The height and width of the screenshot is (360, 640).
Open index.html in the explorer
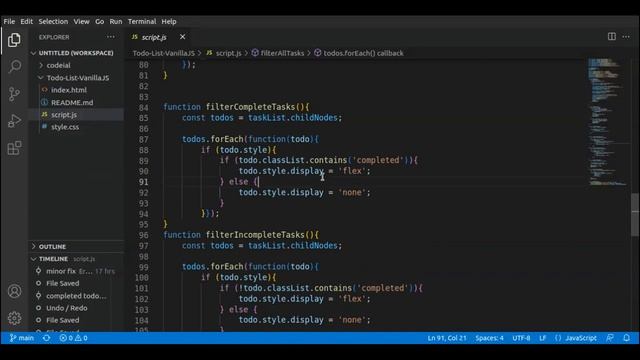coord(69,90)
